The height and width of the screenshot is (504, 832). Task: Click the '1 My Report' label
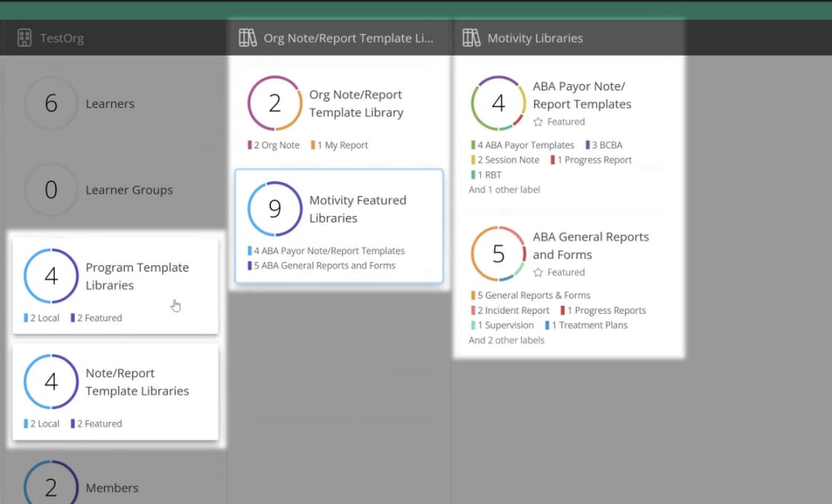339,145
